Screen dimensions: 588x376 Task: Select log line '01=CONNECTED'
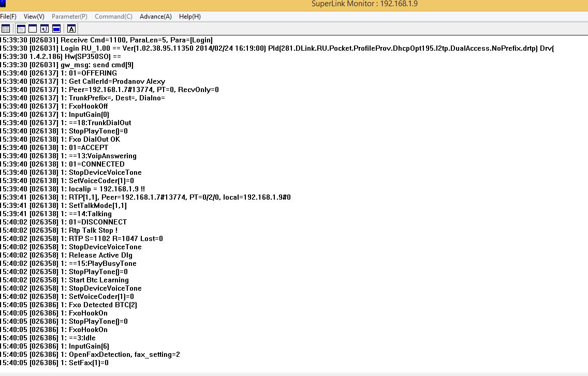coord(62,164)
